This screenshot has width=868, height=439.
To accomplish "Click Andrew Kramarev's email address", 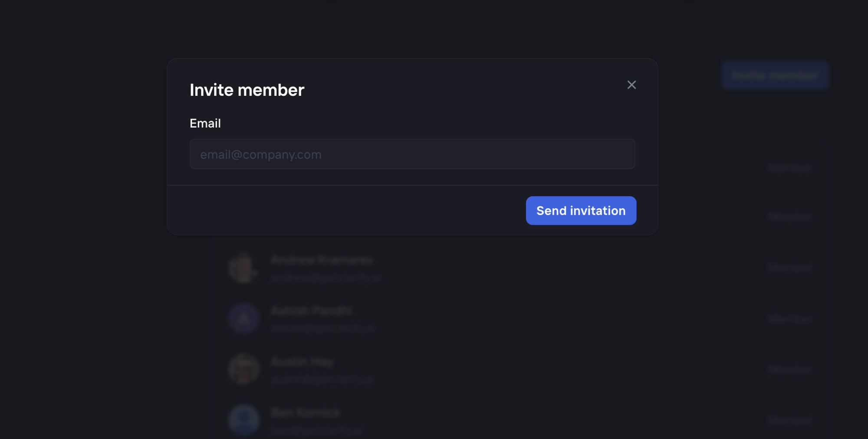I will (325, 278).
